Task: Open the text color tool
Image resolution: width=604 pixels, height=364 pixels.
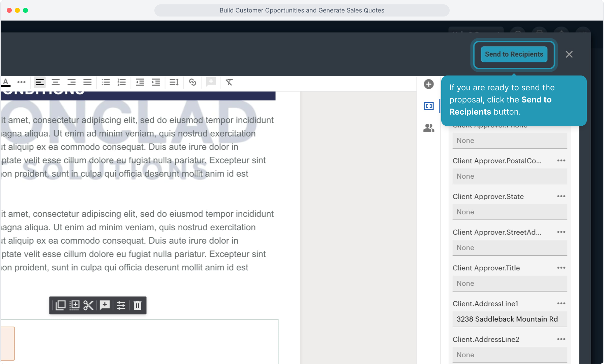Action: (x=6, y=82)
